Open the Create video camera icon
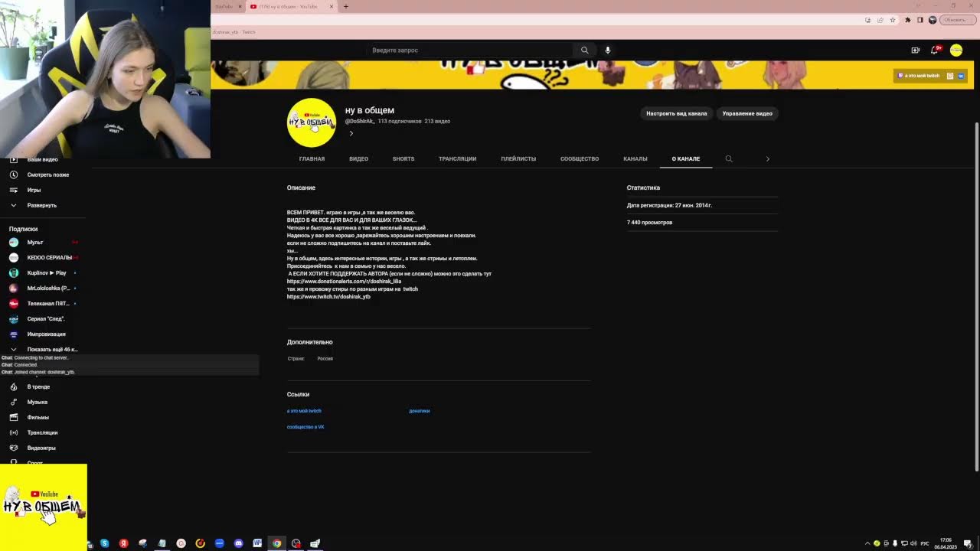 [915, 50]
